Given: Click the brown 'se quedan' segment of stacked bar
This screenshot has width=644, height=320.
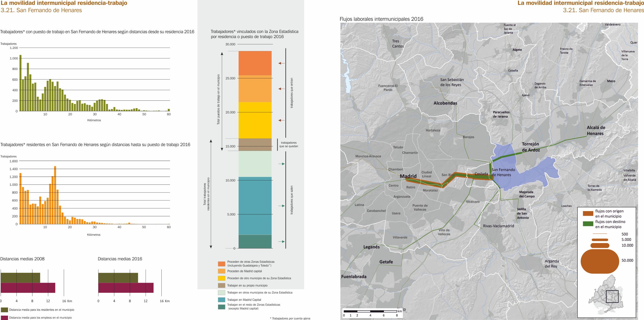Looking at the screenshot, I should tap(255, 144).
